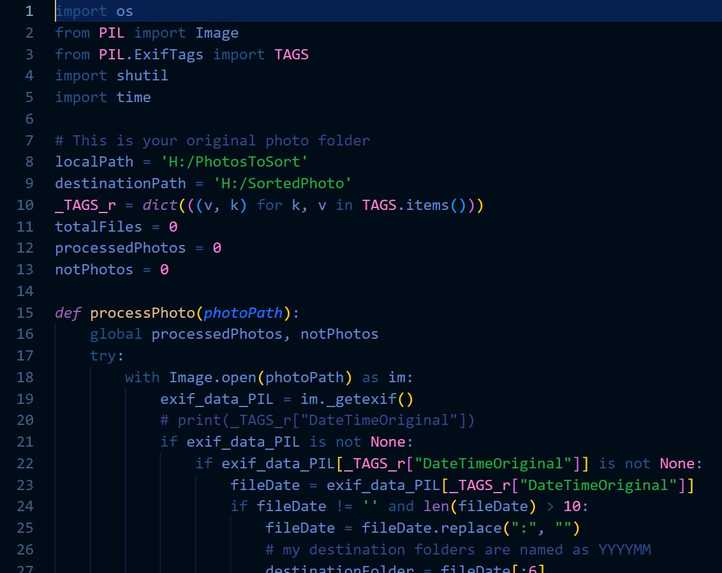Click 'dict' on the _TAGS_r line
Image resolution: width=722 pixels, height=573 pixels.
(160, 205)
